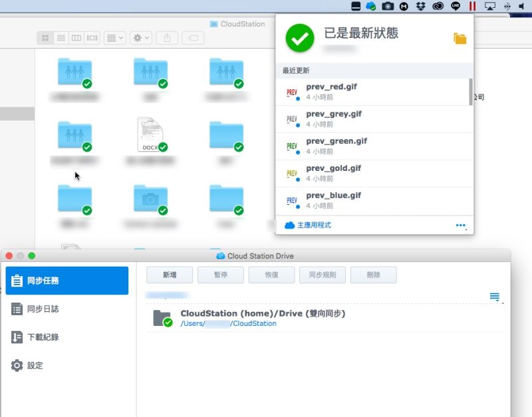Image resolution: width=532 pixels, height=417 pixels.
Task: Open the AirPlay display menu bar icon
Action: pos(490,6)
